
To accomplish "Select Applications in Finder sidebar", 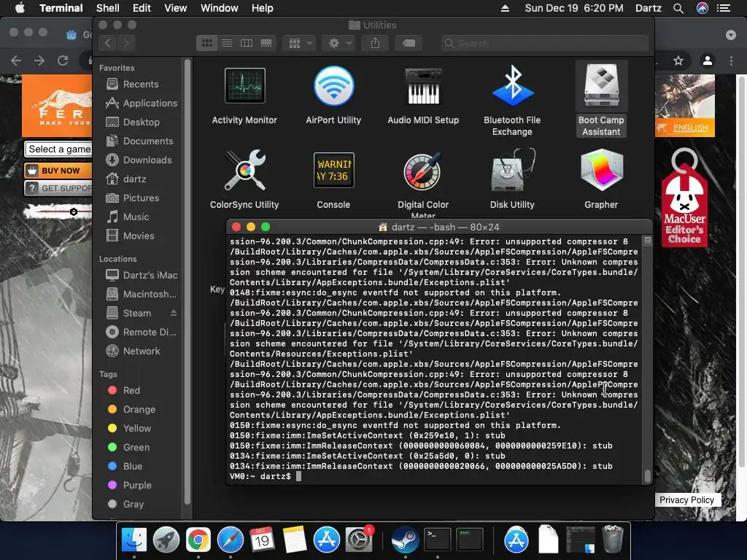I will 141,104.
